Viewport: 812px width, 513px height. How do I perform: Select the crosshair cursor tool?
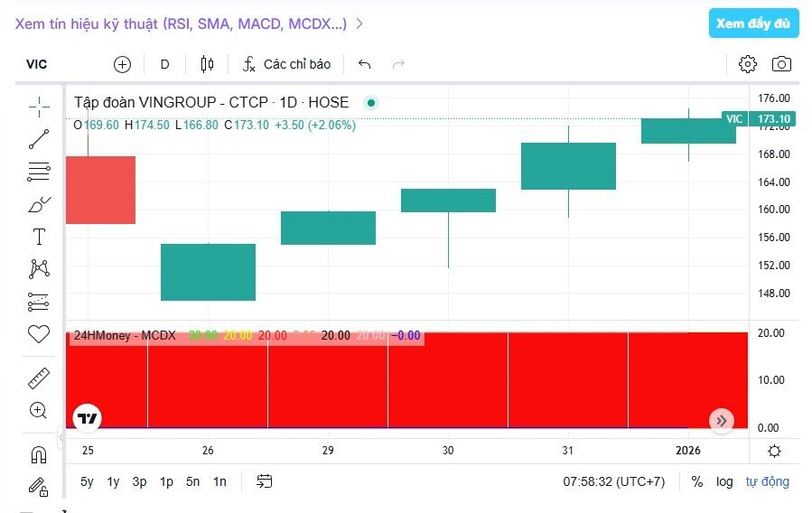(39, 107)
